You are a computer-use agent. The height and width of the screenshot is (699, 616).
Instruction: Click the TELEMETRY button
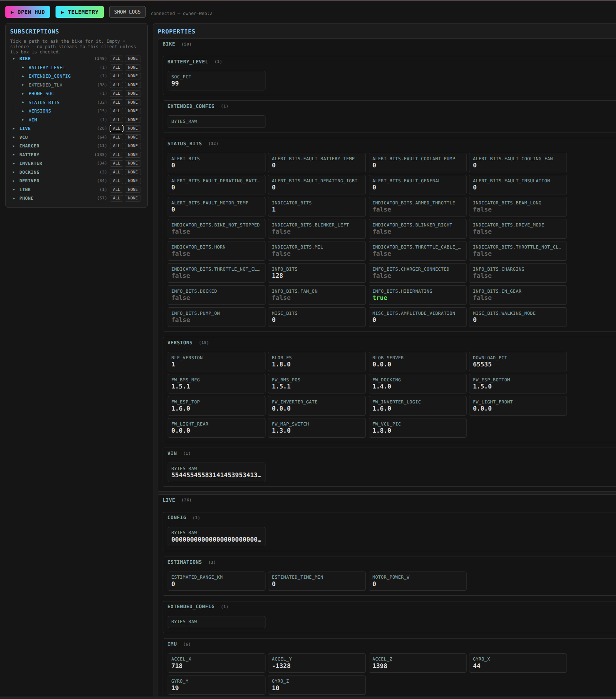pos(80,12)
